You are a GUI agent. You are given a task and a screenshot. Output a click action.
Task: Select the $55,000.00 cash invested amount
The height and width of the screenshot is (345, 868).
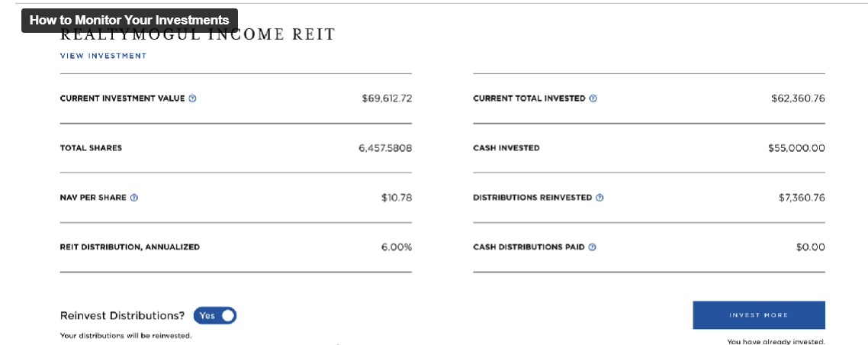796,148
